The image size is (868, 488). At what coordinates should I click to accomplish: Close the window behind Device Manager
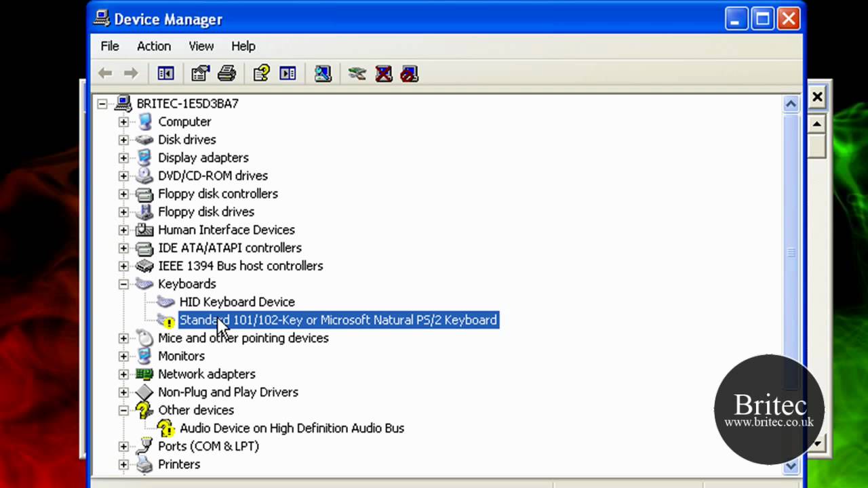[817, 97]
